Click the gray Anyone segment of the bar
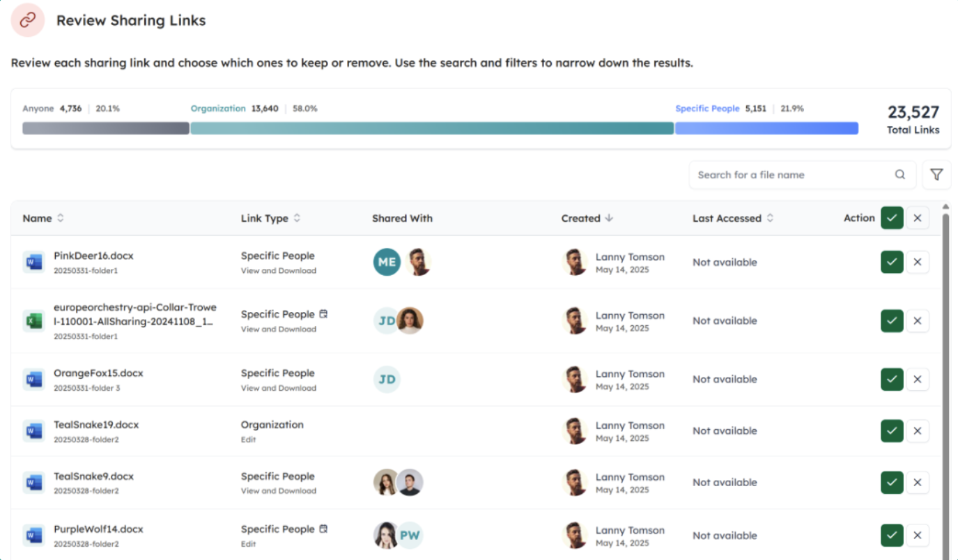Viewport: 958px width, 560px height. [106, 128]
